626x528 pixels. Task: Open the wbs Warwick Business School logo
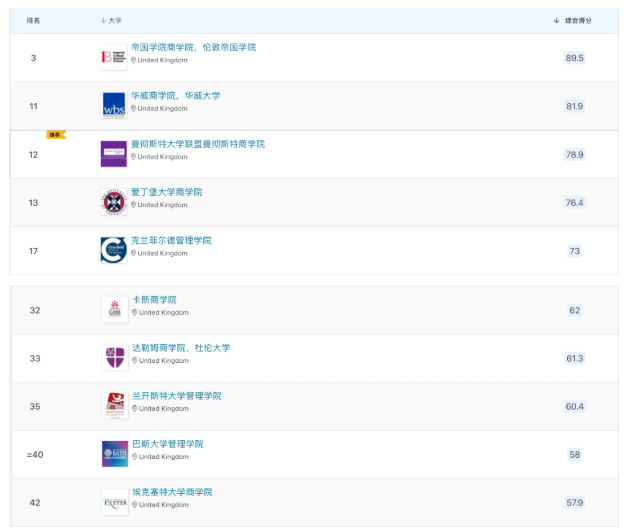[114, 105]
